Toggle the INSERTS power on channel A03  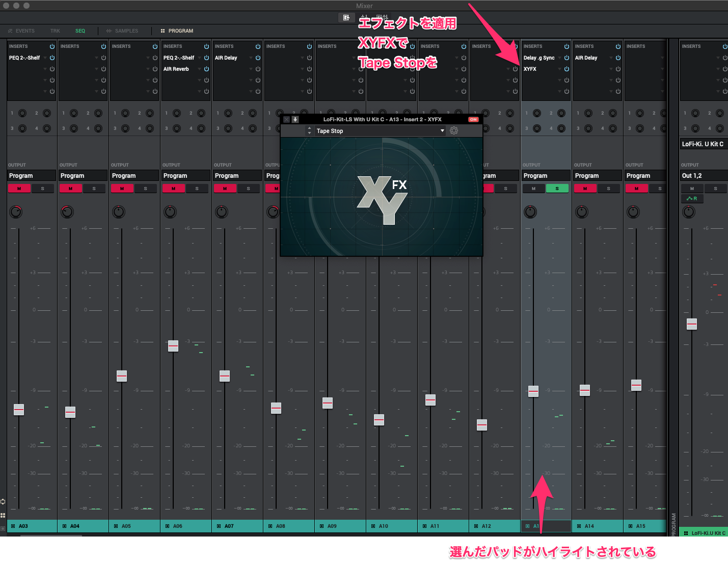tap(52, 46)
